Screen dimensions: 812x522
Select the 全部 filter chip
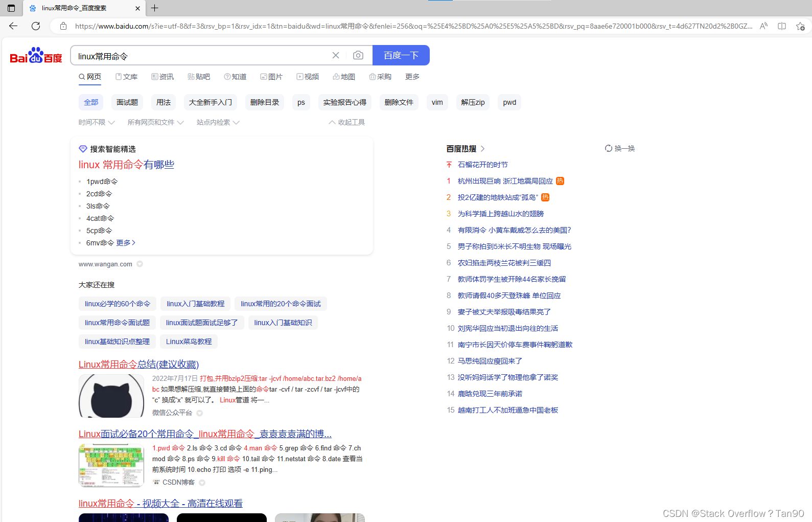coord(91,102)
